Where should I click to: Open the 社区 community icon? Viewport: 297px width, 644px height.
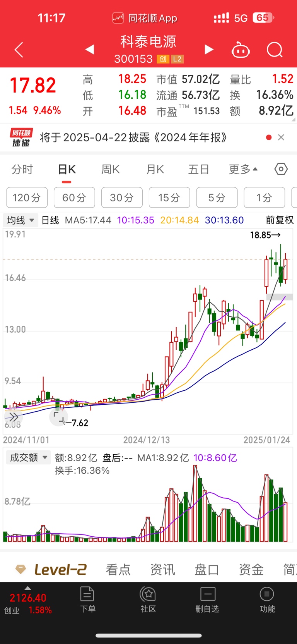click(148, 599)
